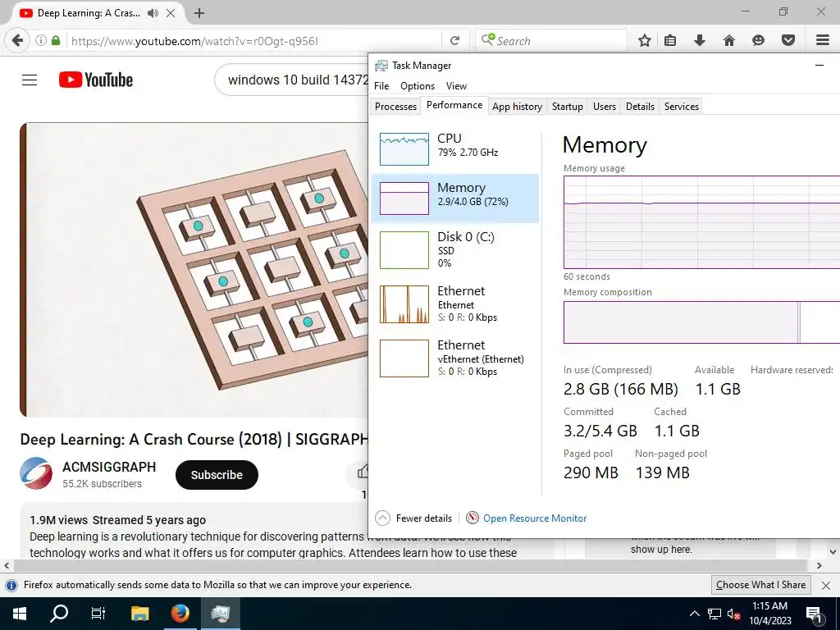This screenshot has width=840, height=630.
Task: Click the horizontal scrollbar left arrow
Action: (x=7, y=566)
